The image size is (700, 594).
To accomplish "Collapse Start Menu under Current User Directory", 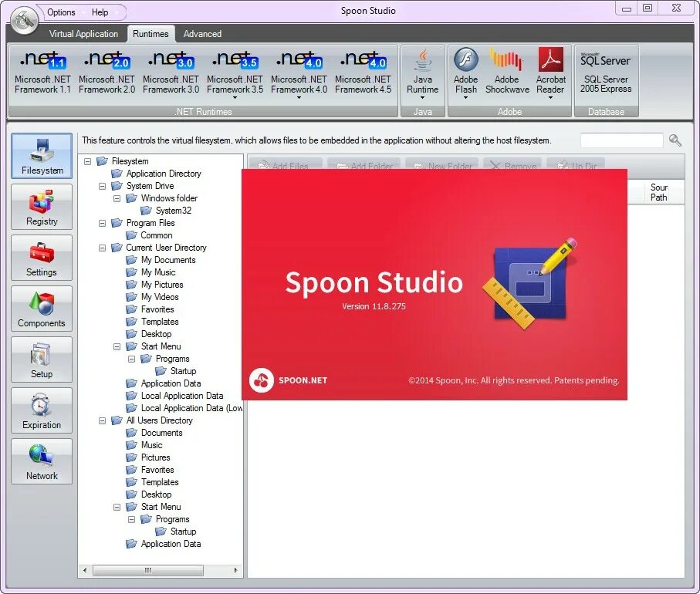I will (117, 347).
